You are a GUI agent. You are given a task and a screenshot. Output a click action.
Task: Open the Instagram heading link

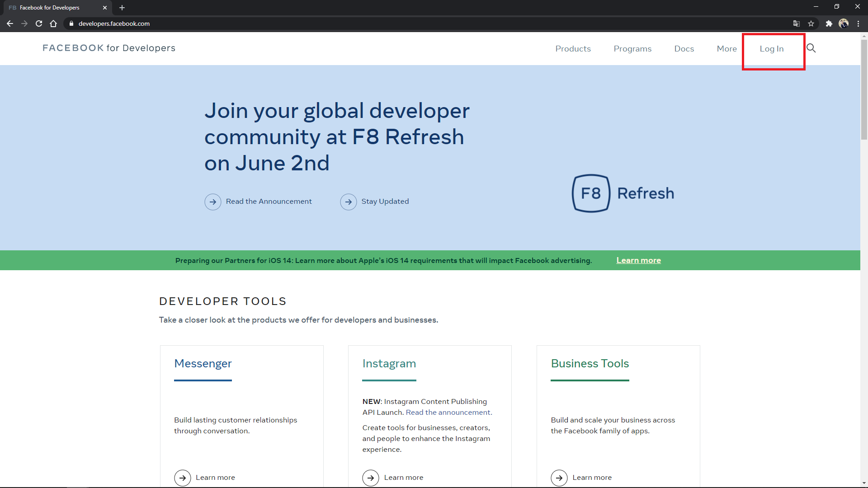(389, 364)
